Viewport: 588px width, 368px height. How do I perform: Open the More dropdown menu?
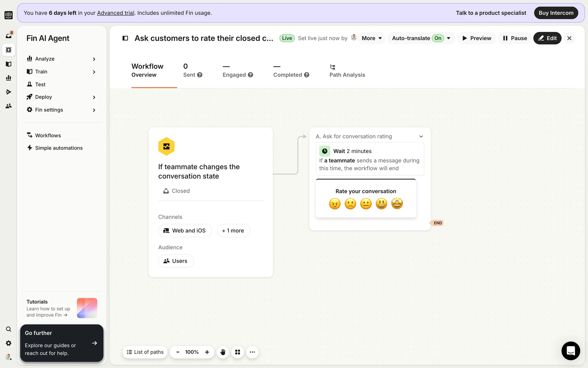pos(371,38)
